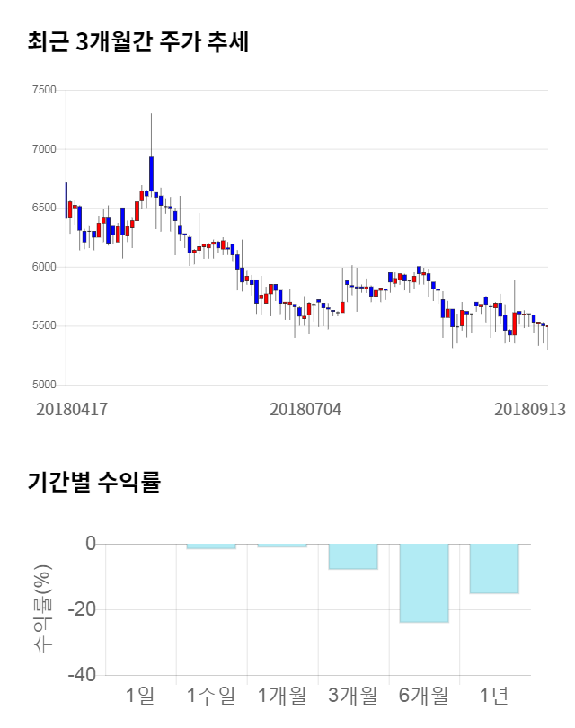This screenshot has height=728, width=575.
Task: Click the 기간별 수익률 section heading
Action: (x=93, y=481)
